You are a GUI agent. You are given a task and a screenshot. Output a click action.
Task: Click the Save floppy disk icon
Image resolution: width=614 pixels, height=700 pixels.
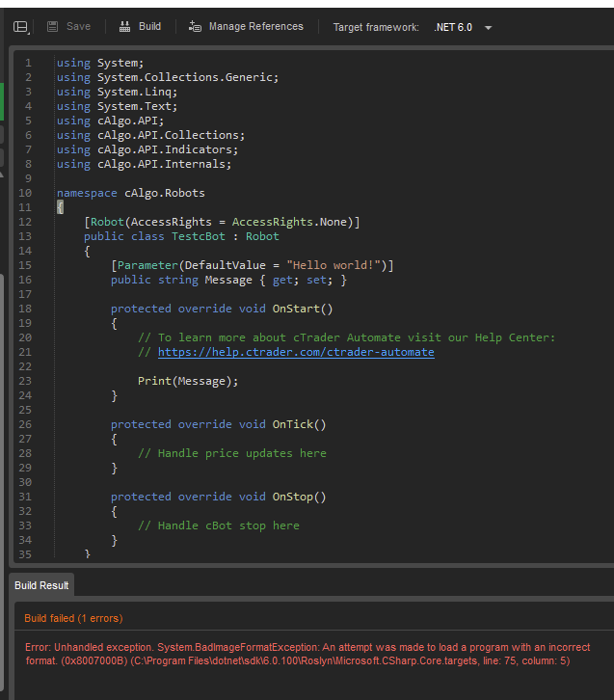53,27
